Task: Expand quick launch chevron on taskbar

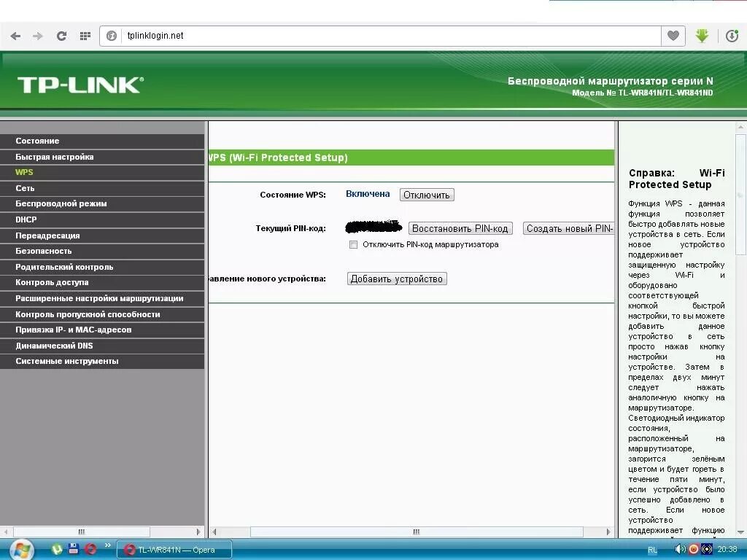Action: [x=107, y=545]
